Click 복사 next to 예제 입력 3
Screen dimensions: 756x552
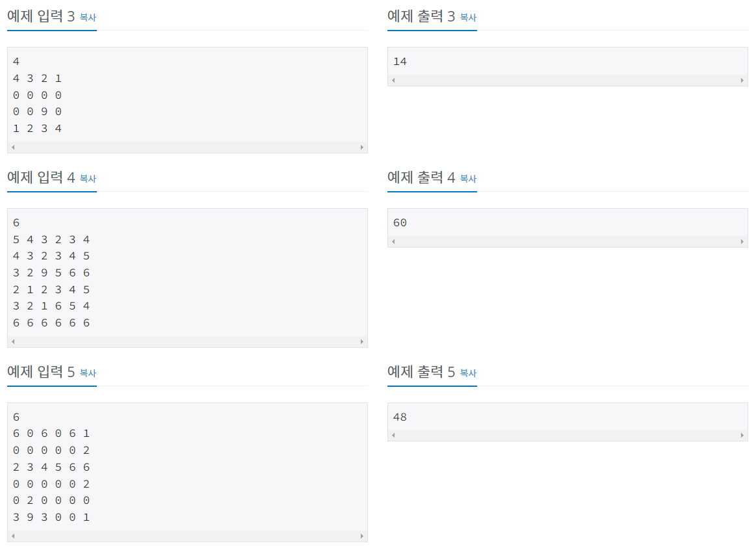pos(87,18)
